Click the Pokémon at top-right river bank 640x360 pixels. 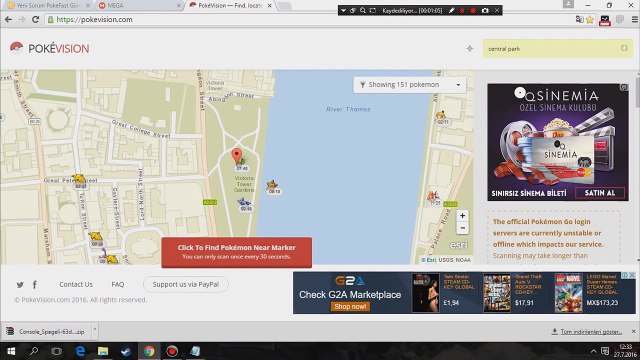coord(441,115)
